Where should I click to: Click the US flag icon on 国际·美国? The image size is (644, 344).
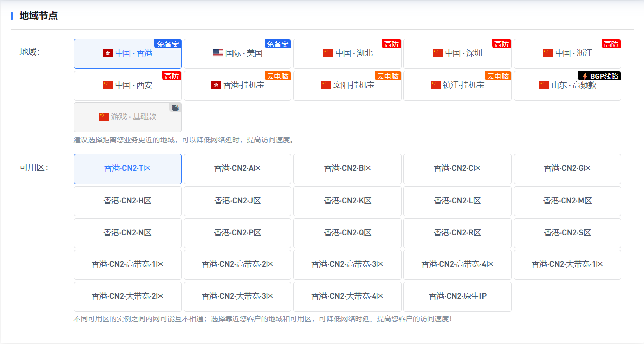click(218, 53)
